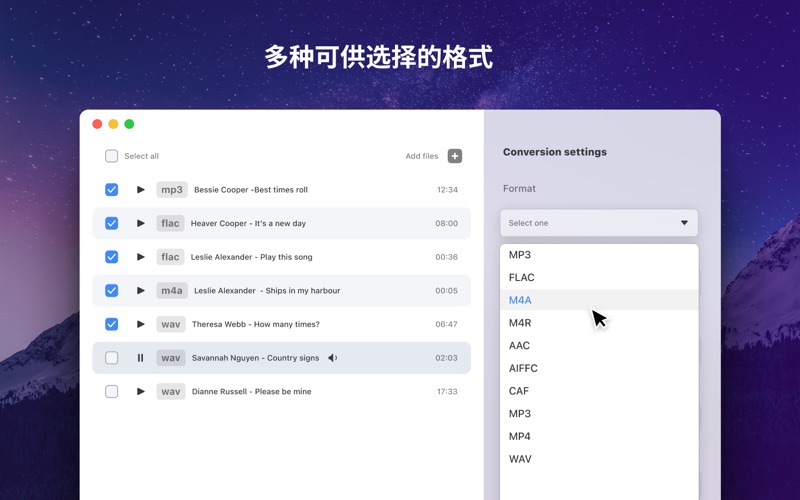This screenshot has width=800, height=500.
Task: Tick the Savannah Nguyen track checkbox
Action: point(112,358)
